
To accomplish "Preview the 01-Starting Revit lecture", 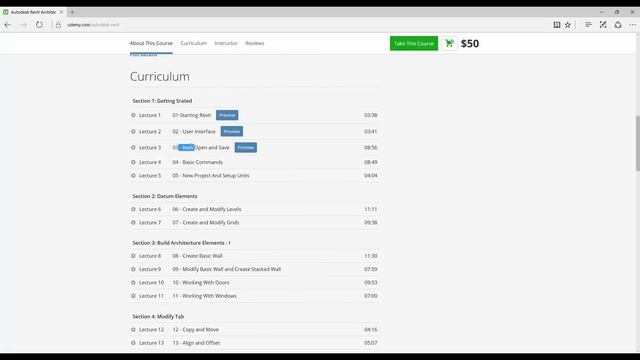I will tap(227, 115).
